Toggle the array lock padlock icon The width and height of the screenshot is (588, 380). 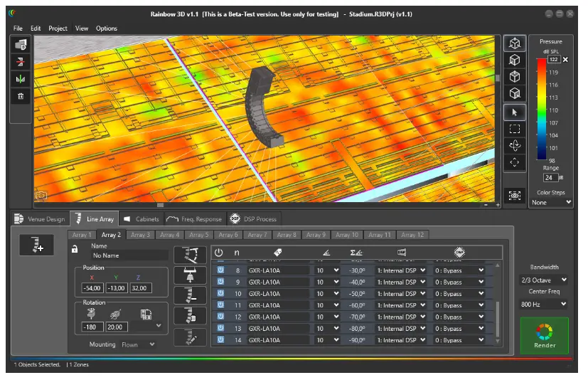pyautogui.click(x=75, y=249)
